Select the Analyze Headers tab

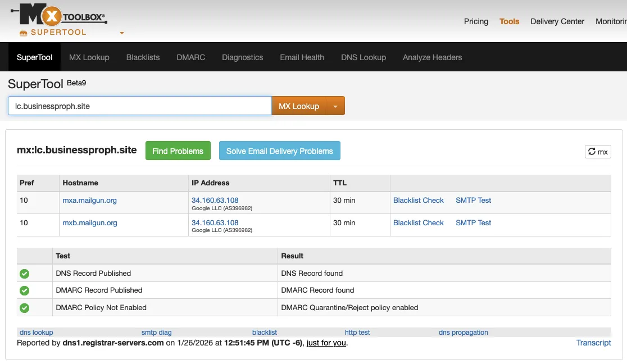[432, 57]
